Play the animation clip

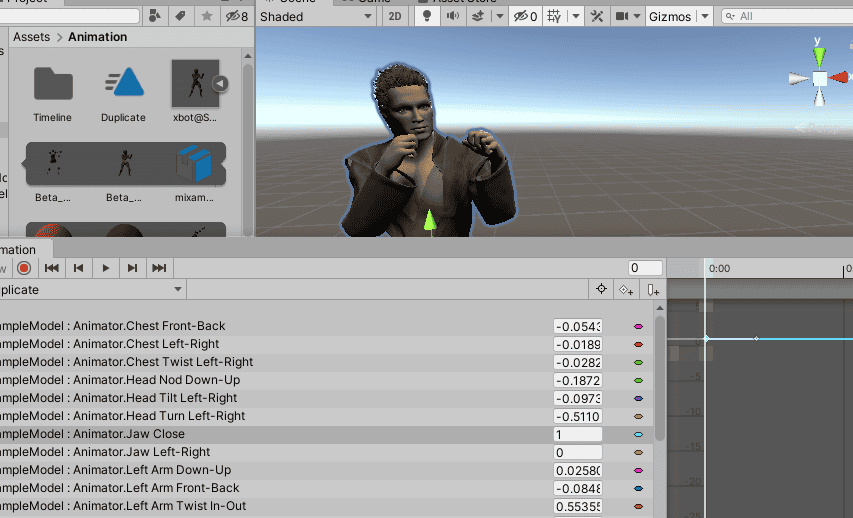(x=106, y=268)
